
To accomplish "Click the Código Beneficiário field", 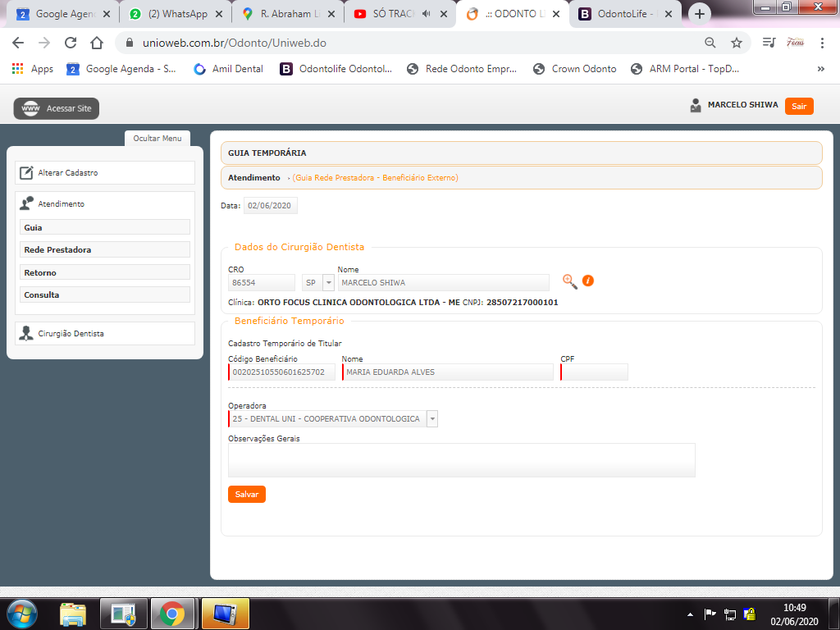I will click(282, 372).
